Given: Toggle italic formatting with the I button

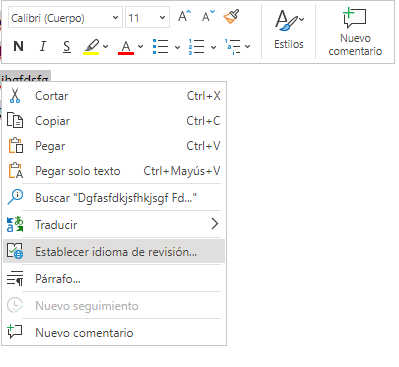Looking at the screenshot, I should [43, 46].
